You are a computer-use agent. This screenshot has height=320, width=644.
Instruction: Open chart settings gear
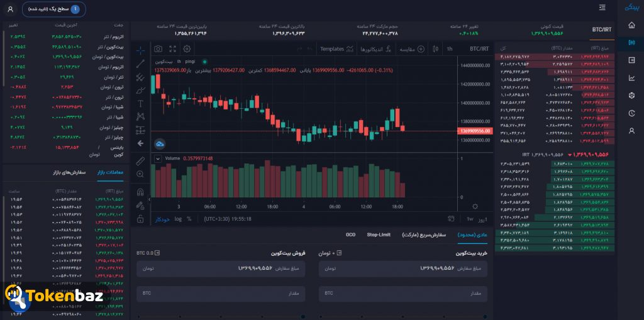tap(187, 49)
